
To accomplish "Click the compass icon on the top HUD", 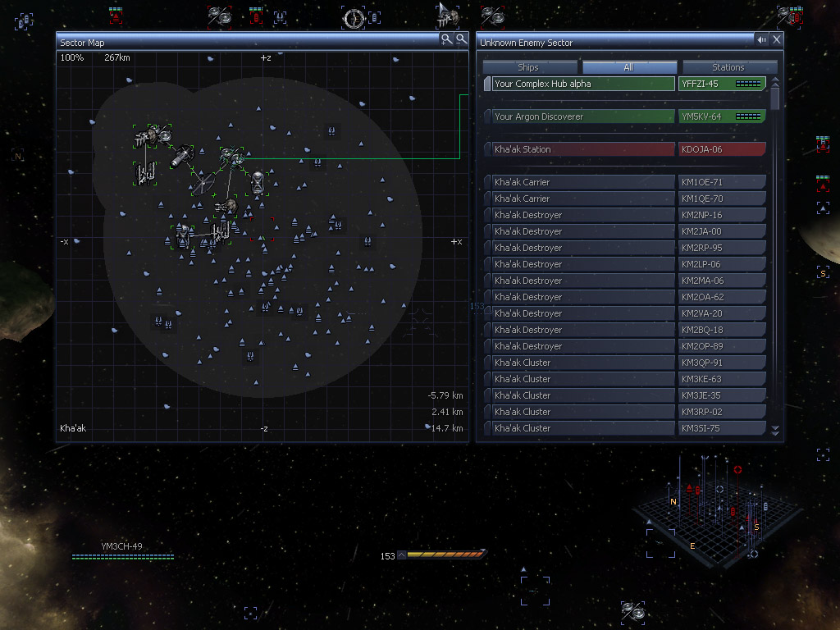I will (x=353, y=19).
